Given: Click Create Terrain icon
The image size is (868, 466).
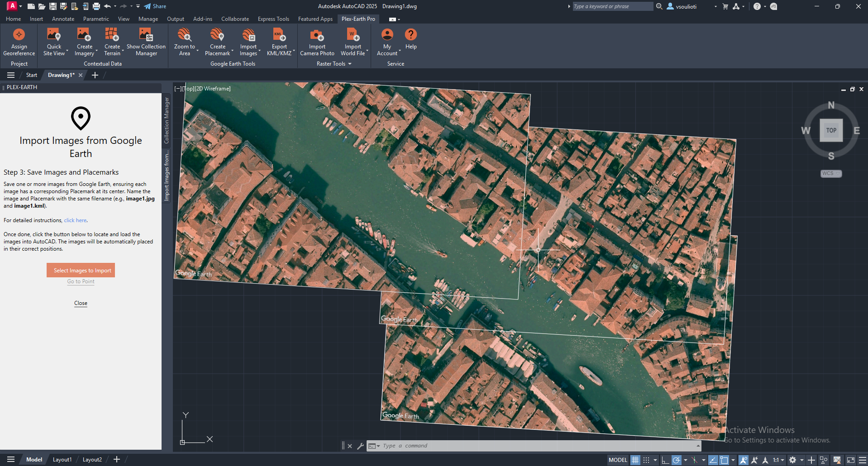Looking at the screenshot, I should pos(112,34).
